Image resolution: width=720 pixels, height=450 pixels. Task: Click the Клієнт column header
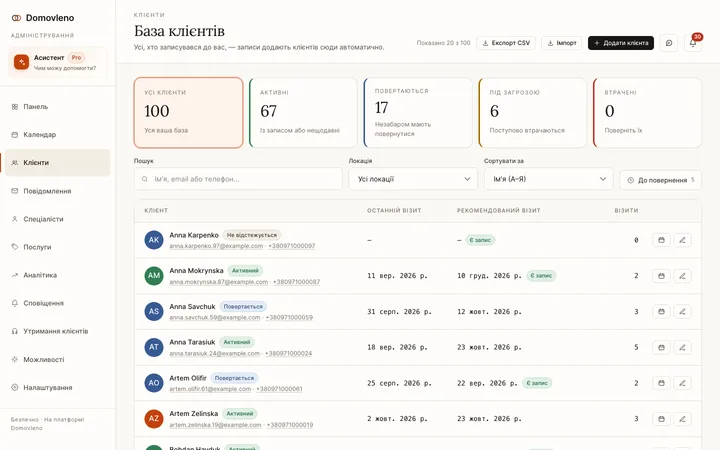tap(156, 211)
